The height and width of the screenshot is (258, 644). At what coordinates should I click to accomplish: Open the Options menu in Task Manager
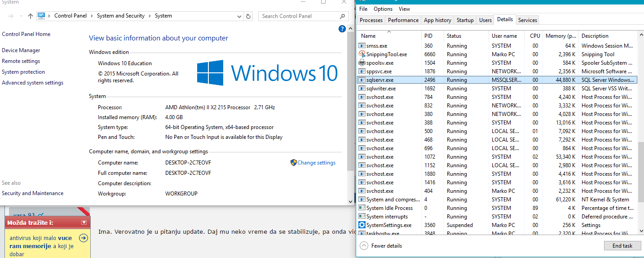tap(383, 9)
